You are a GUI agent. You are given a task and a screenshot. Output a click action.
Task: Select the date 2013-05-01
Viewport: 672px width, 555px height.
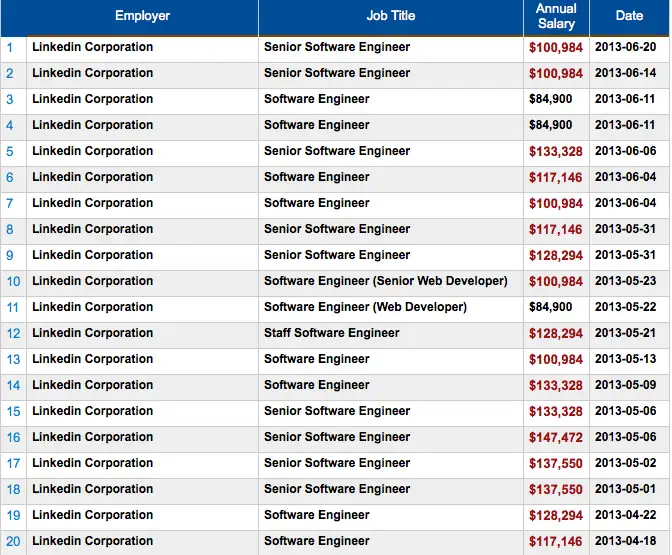pos(625,489)
